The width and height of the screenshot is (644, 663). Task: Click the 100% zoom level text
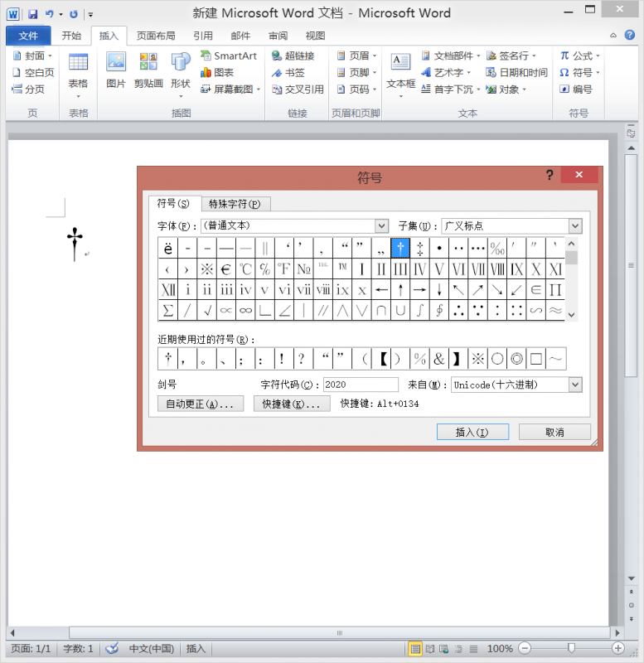click(500, 649)
